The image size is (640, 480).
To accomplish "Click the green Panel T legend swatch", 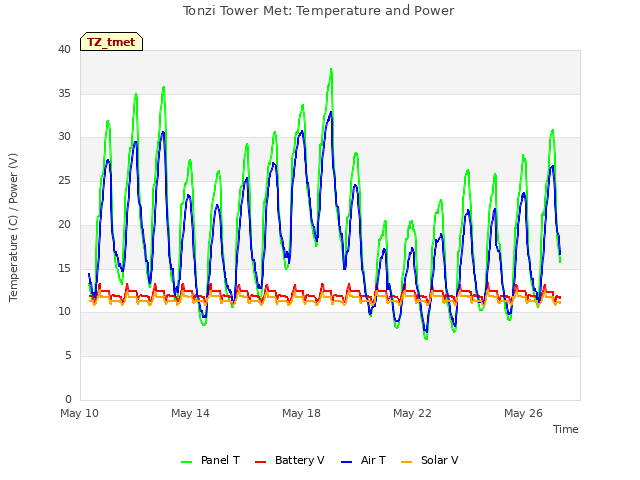I will pyautogui.click(x=187, y=462).
